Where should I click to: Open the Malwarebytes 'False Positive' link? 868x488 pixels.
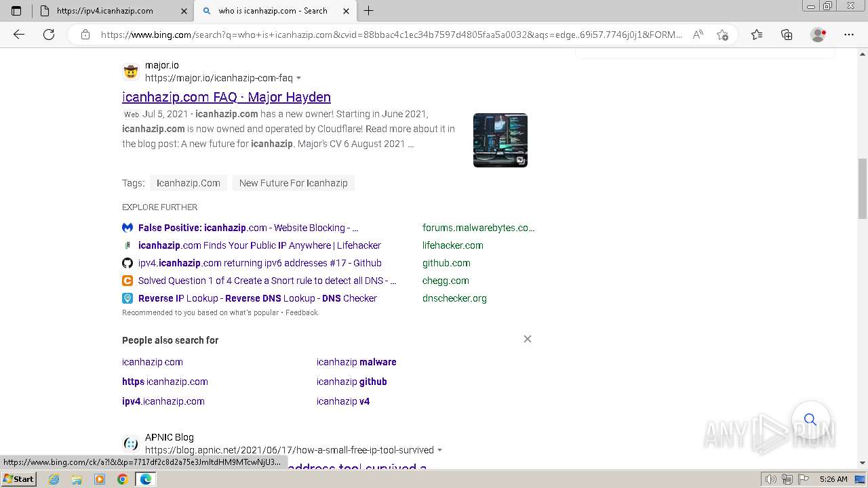tap(248, 228)
